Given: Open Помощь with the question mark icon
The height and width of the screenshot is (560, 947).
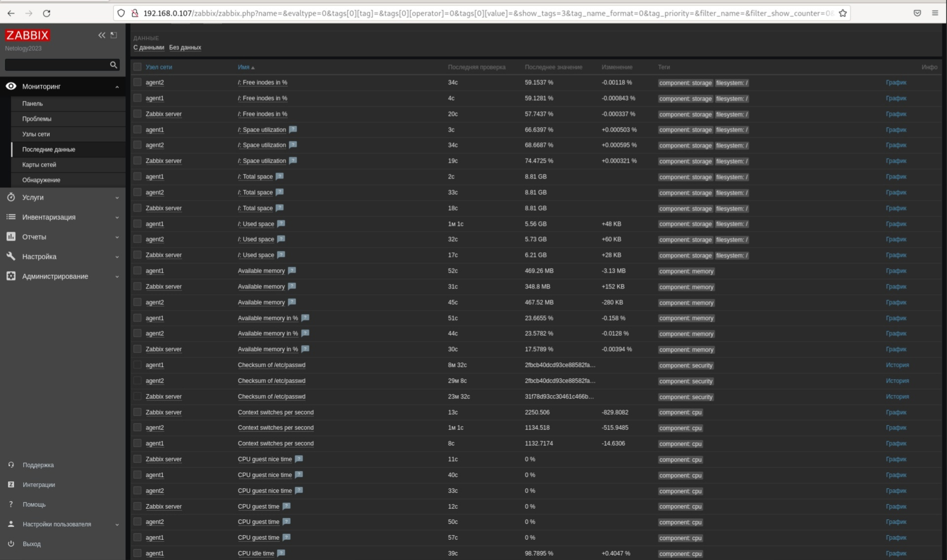Looking at the screenshot, I should (x=11, y=504).
